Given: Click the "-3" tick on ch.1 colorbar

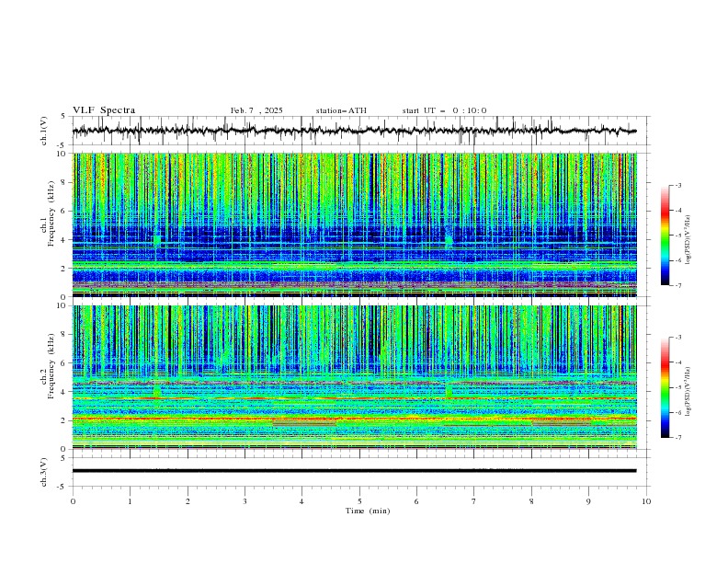Looking at the screenshot, I should pyautogui.click(x=678, y=185).
